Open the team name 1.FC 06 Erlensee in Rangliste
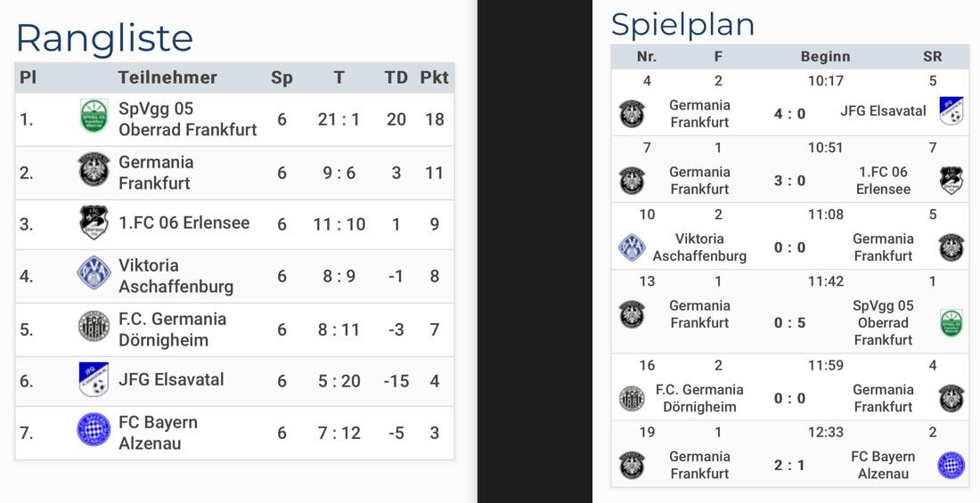The height and width of the screenshot is (503, 980). point(184,223)
